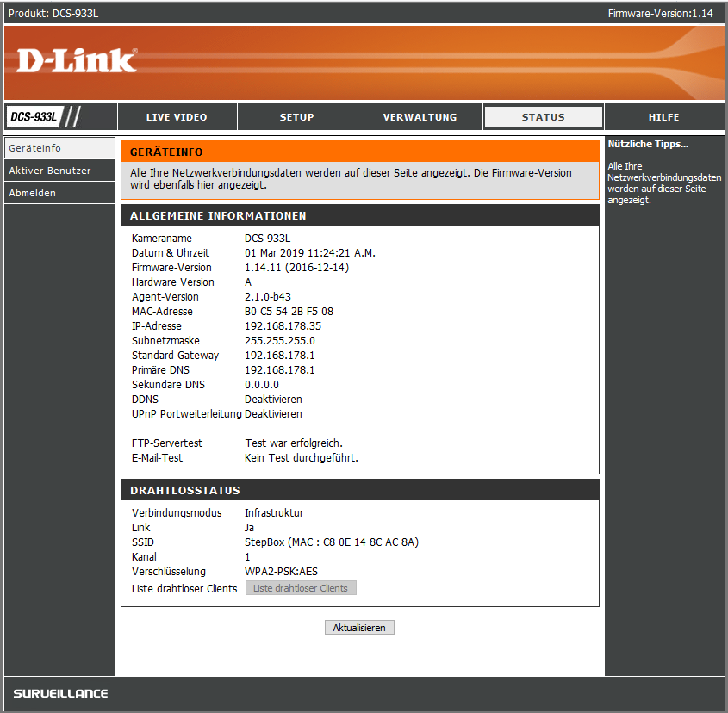Click the IP address 192.168.178.35

(283, 325)
